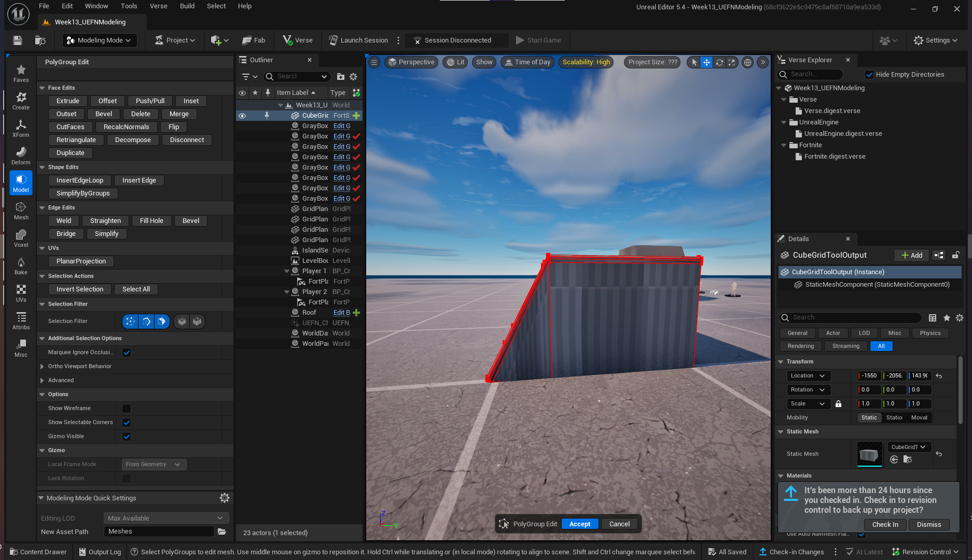The width and height of the screenshot is (972, 560).
Task: Click the Static Mesh thumbnail
Action: pos(870,454)
